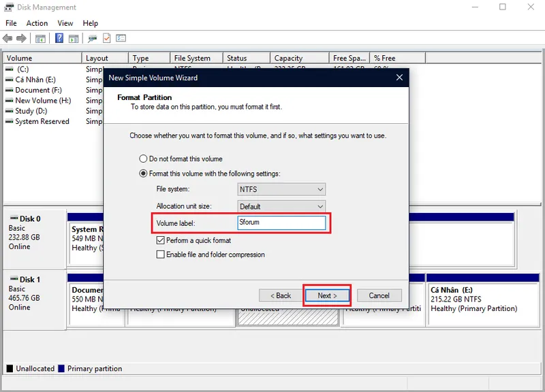Viewport: 545px width, 392px height.
Task: Open Help via blue question mark icon
Action: pos(59,39)
